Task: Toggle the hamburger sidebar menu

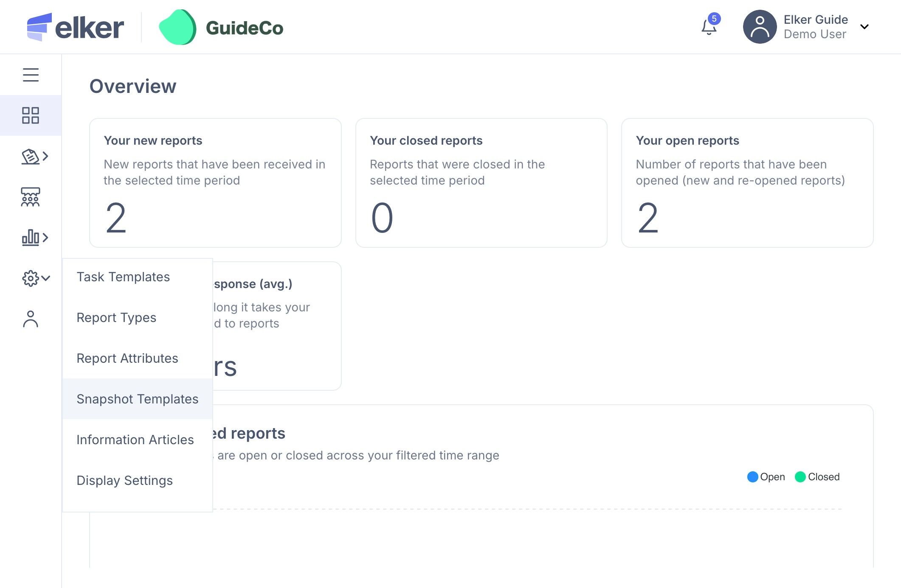Action: tap(31, 75)
